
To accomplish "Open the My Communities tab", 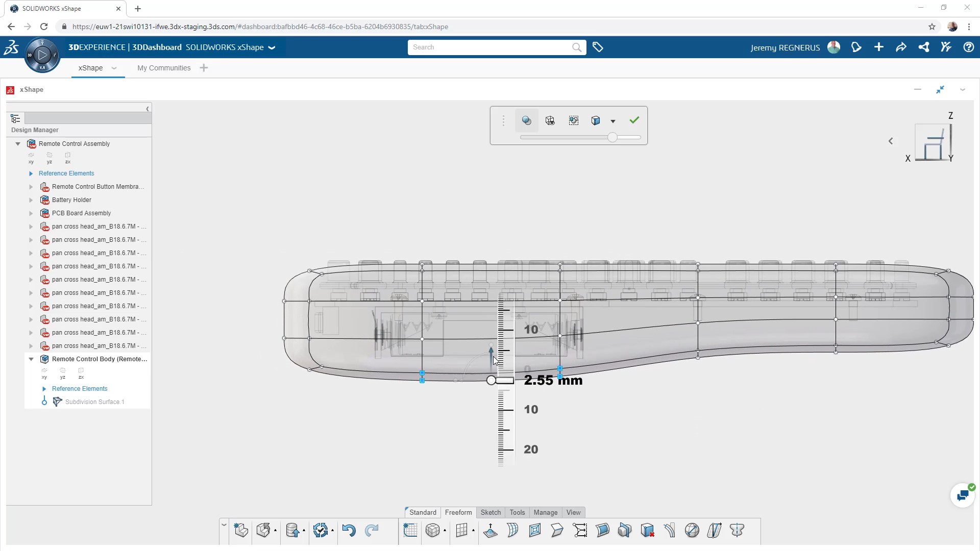I will point(164,68).
